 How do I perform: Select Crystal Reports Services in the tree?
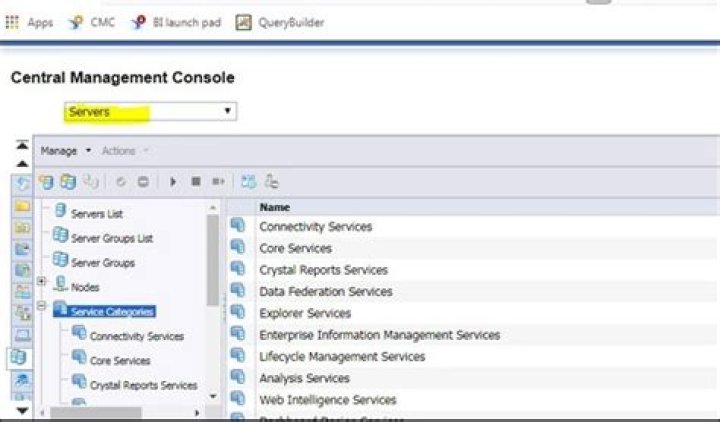tap(144, 385)
